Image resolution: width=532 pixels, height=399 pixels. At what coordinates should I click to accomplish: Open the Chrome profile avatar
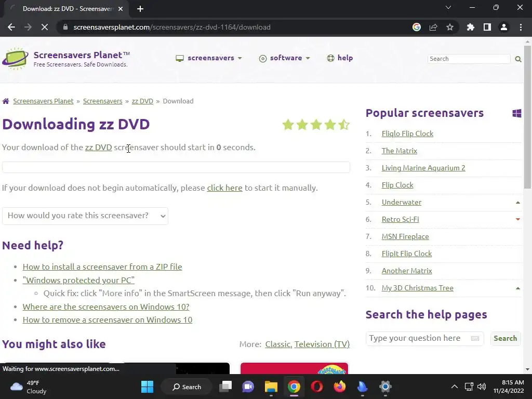pos(504,27)
